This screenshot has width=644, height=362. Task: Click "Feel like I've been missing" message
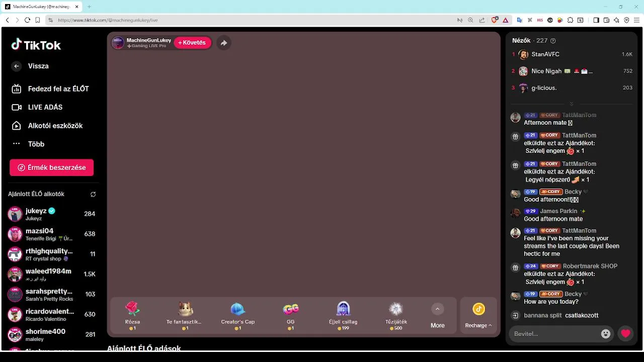click(x=572, y=246)
